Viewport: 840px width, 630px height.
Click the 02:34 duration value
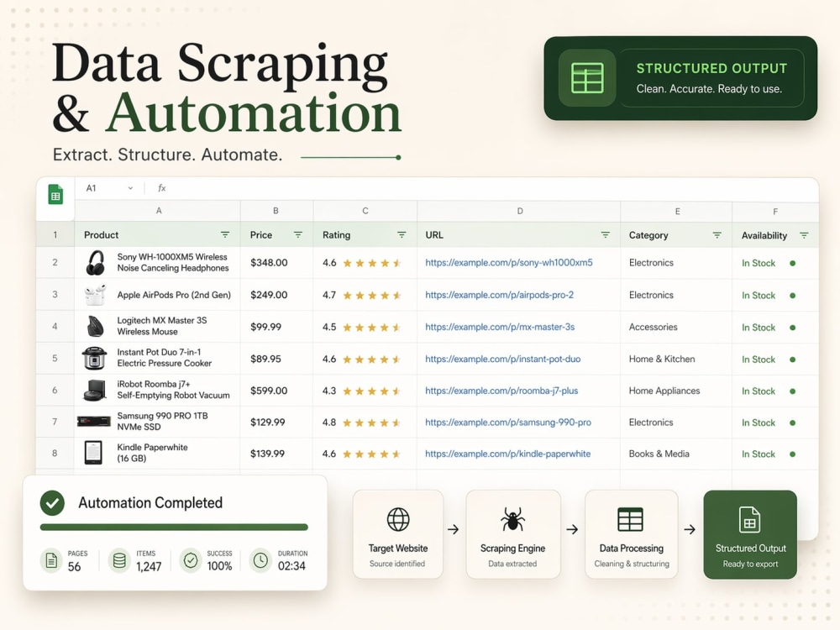pos(291,565)
